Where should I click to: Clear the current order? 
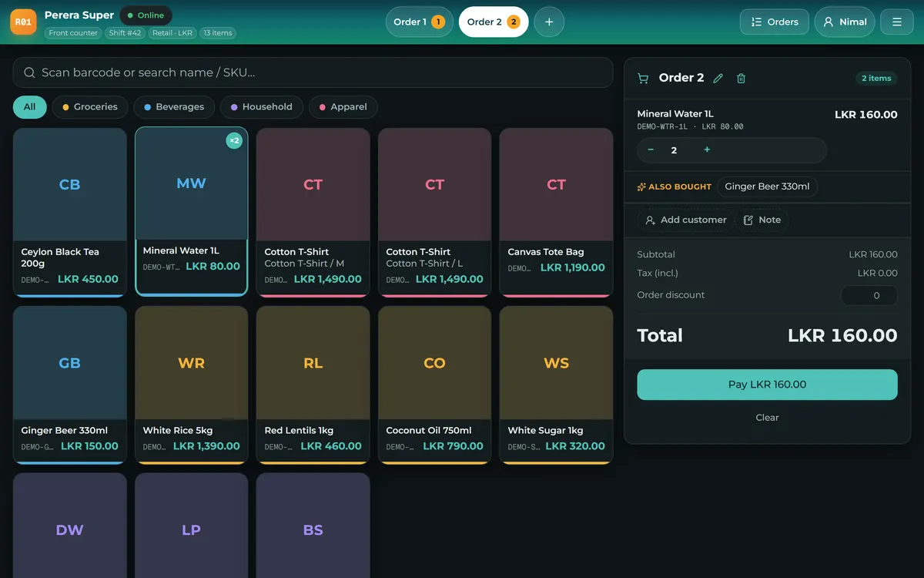point(767,418)
